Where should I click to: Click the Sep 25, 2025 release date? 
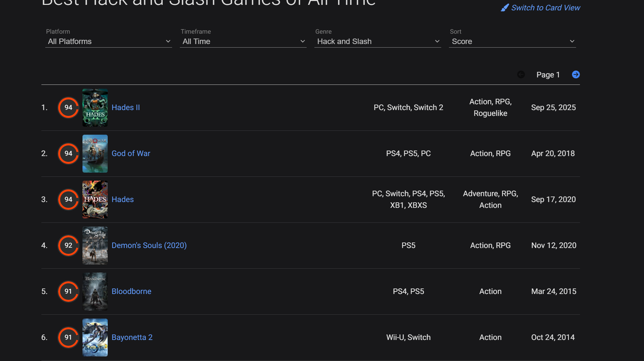pyautogui.click(x=553, y=107)
